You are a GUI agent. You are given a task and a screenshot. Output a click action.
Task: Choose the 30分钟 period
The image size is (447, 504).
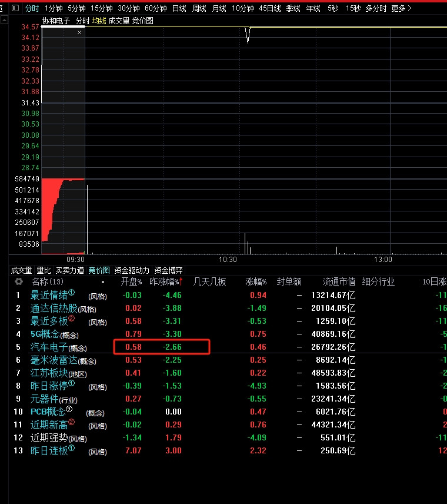(x=128, y=8)
